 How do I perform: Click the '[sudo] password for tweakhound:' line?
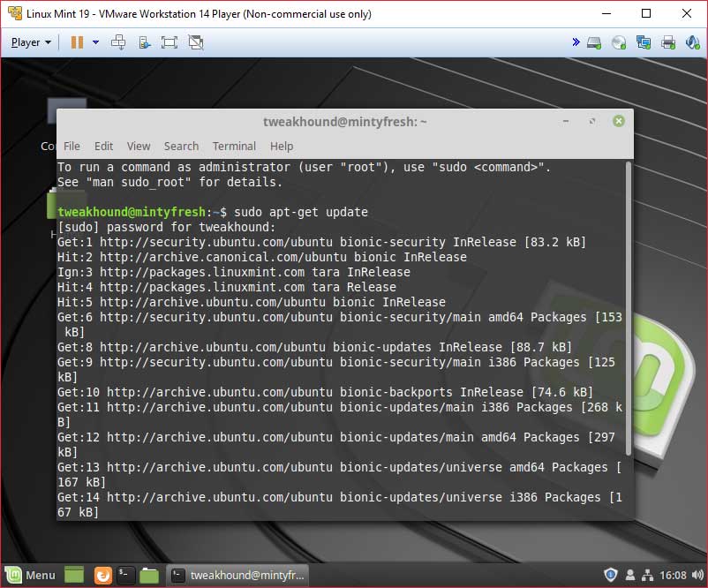click(x=166, y=227)
